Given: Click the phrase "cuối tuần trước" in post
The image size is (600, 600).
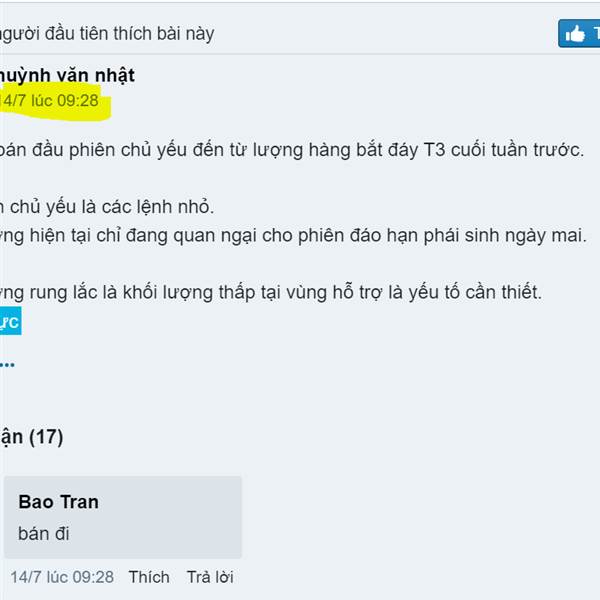Looking at the screenshot, I should 517,150.
